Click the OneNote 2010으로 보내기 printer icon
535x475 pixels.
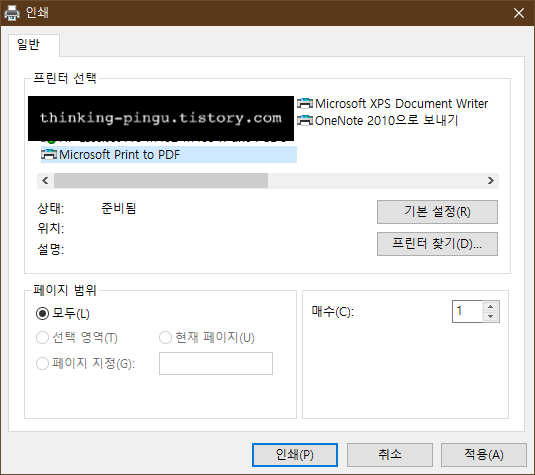[x=305, y=120]
